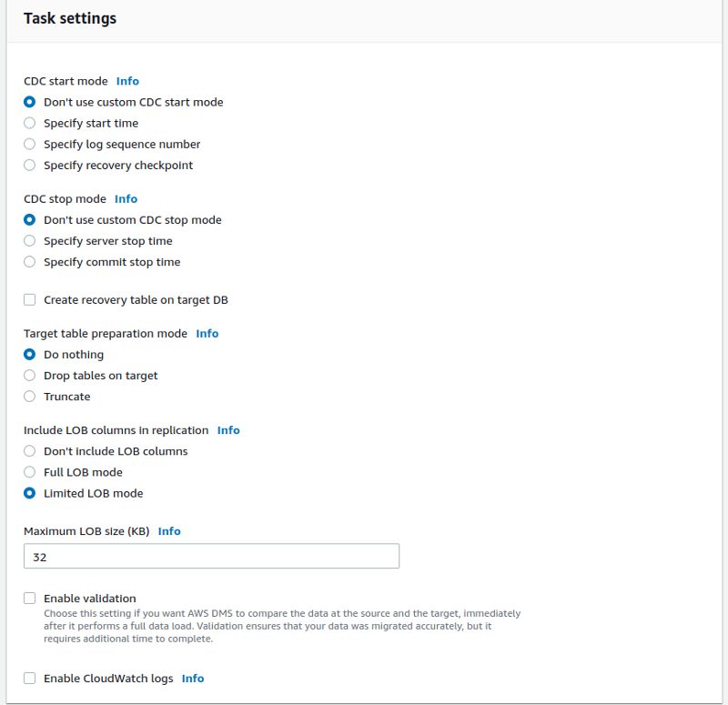
Task: Select Specify start time radio option
Action: pyautogui.click(x=29, y=123)
